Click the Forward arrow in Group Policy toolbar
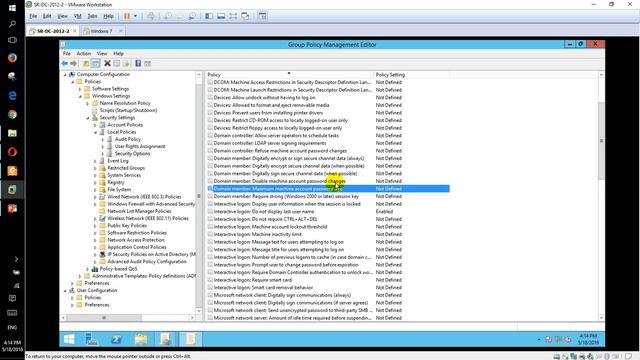Viewport: 640px width, 360px height. click(x=73, y=64)
